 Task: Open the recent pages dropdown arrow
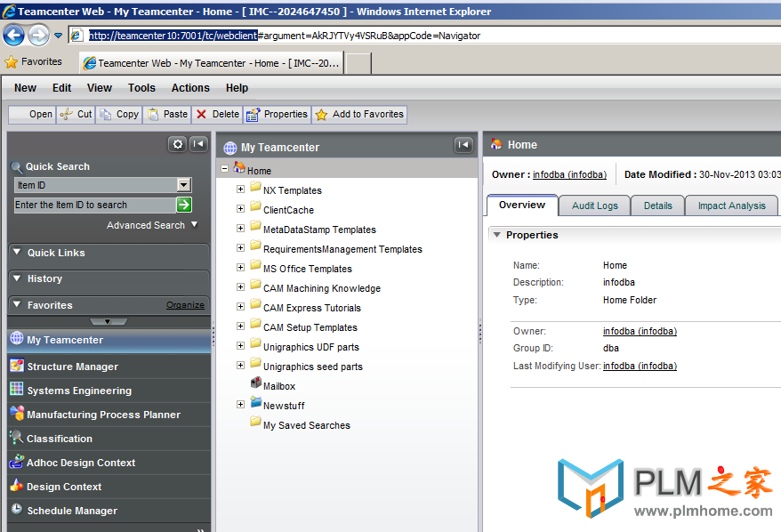pyautogui.click(x=59, y=36)
